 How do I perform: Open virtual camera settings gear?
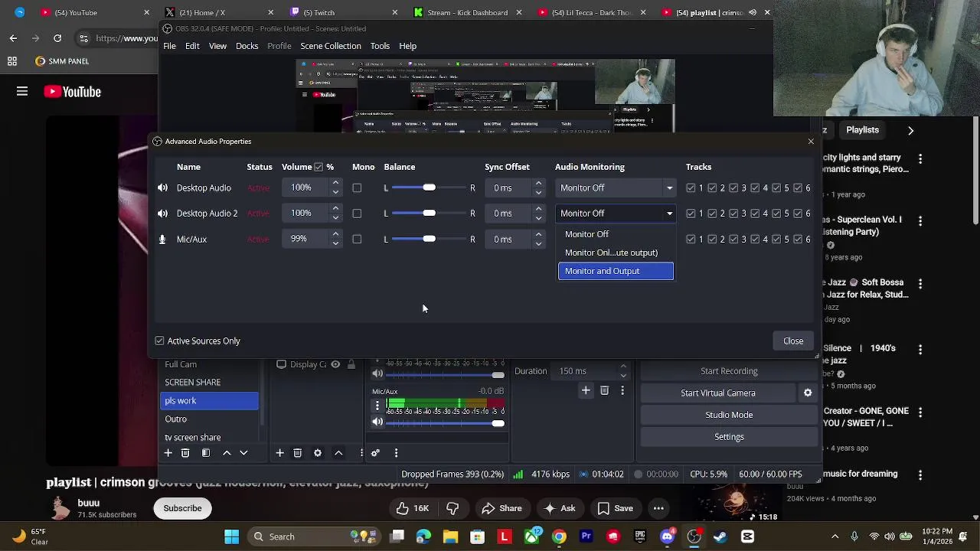808,393
